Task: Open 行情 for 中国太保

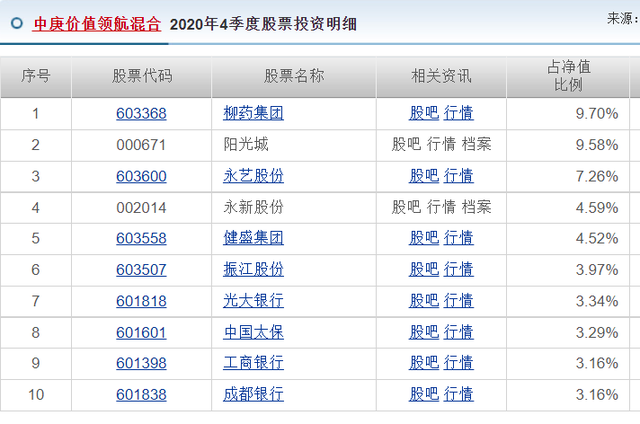Action: [458, 333]
